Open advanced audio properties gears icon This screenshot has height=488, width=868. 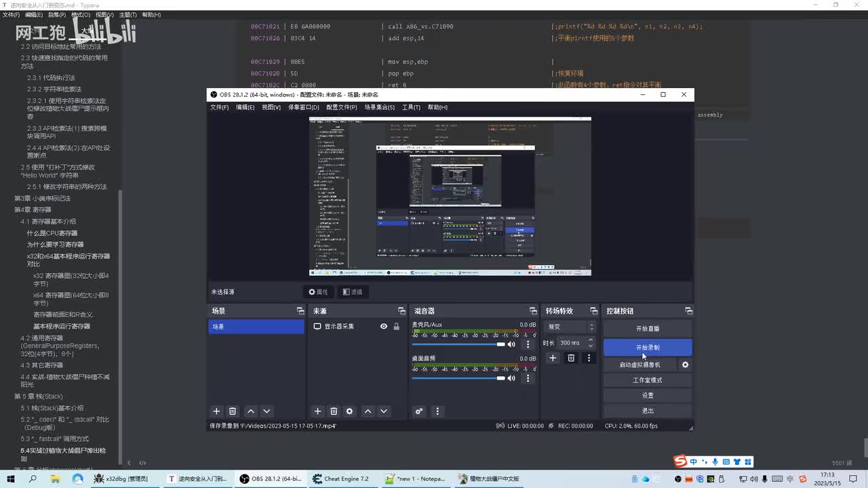419,411
